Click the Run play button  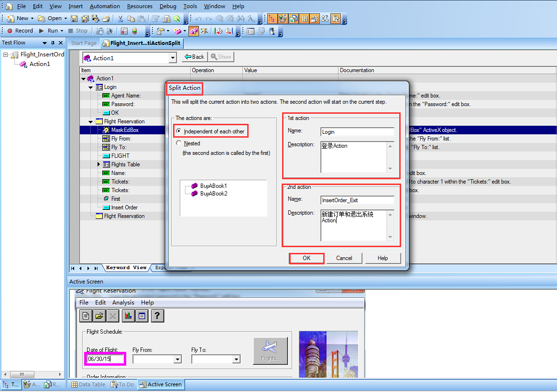48,31
